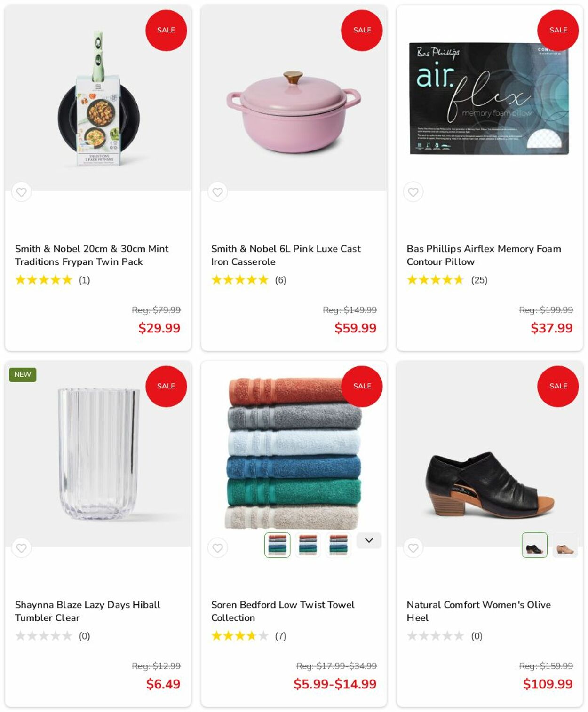Click the green NEW badge on tumbler
The width and height of the screenshot is (588, 712).
23,374
